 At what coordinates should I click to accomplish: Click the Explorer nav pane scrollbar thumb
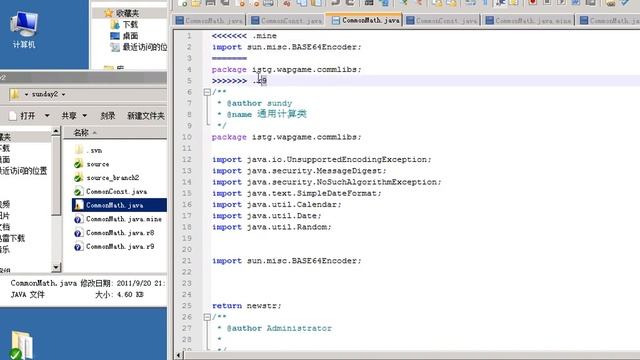click(56, 176)
